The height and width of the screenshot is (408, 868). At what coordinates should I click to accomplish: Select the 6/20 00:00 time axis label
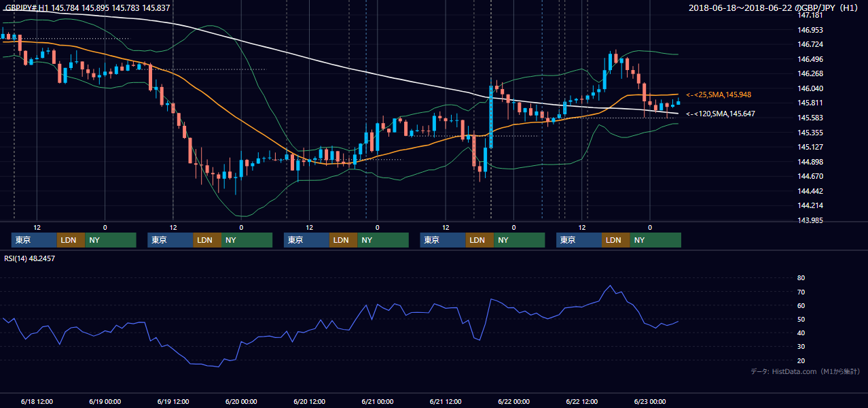click(241, 401)
